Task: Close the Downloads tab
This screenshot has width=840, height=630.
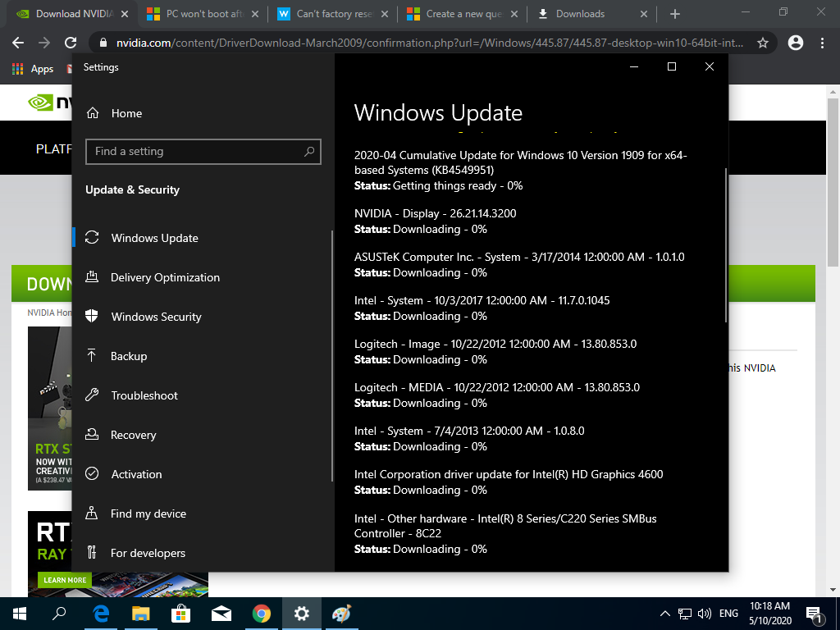Action: click(644, 14)
